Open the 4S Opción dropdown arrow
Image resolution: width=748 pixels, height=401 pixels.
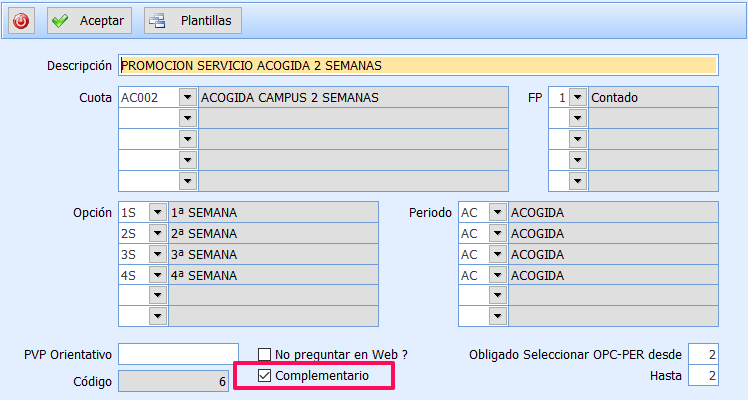[157, 275]
